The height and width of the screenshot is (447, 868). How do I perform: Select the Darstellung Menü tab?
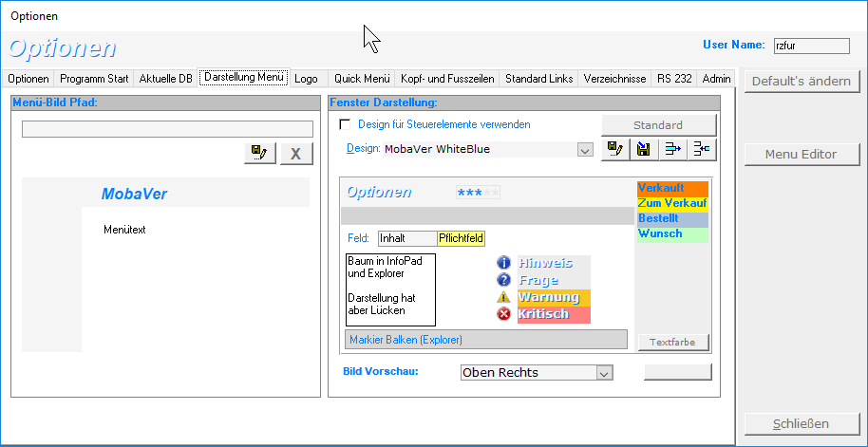tap(244, 78)
